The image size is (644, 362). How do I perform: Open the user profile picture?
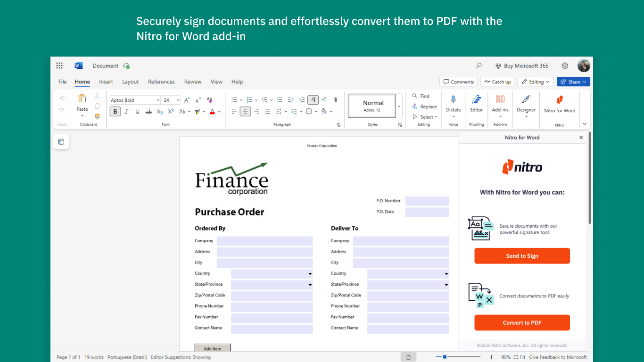[x=584, y=66]
